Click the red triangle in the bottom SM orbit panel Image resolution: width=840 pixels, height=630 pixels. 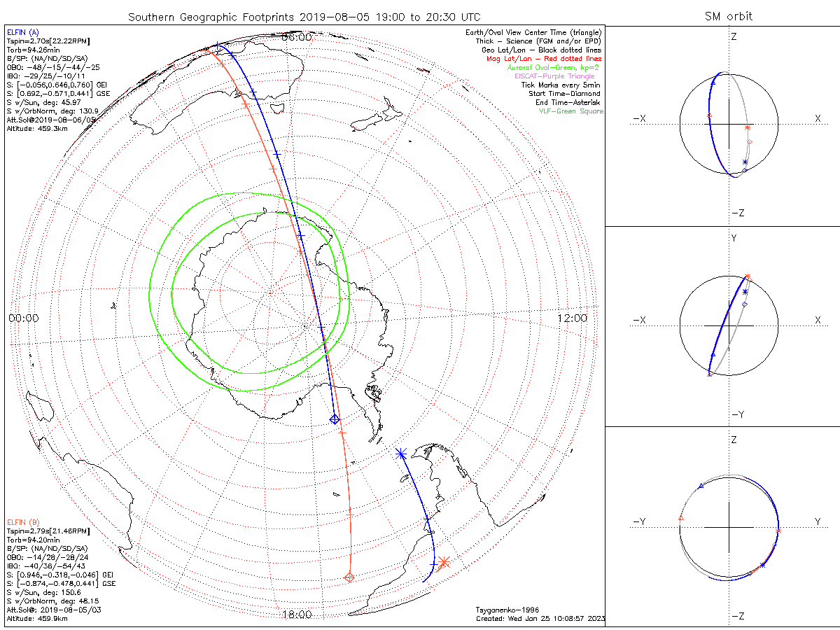point(681,518)
